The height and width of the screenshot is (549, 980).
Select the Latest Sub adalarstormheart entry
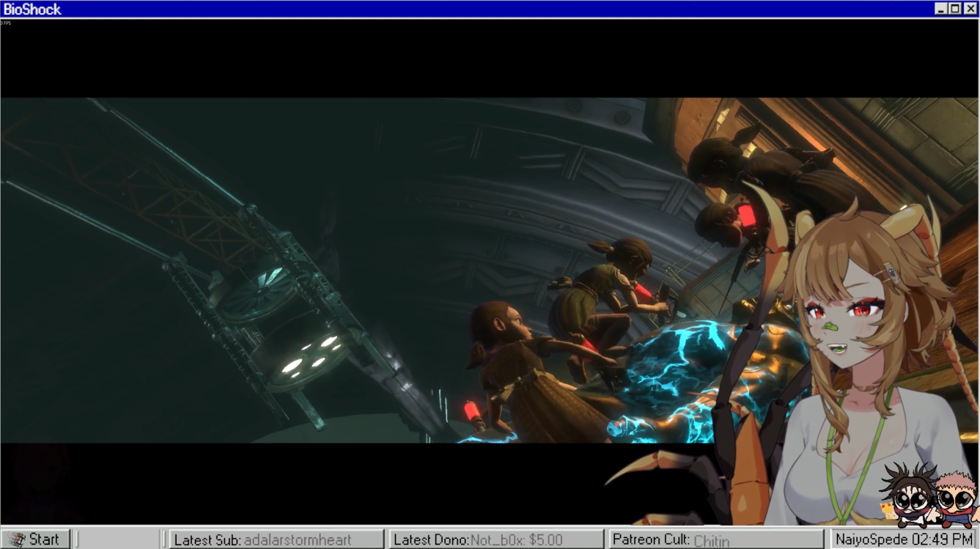(x=276, y=540)
